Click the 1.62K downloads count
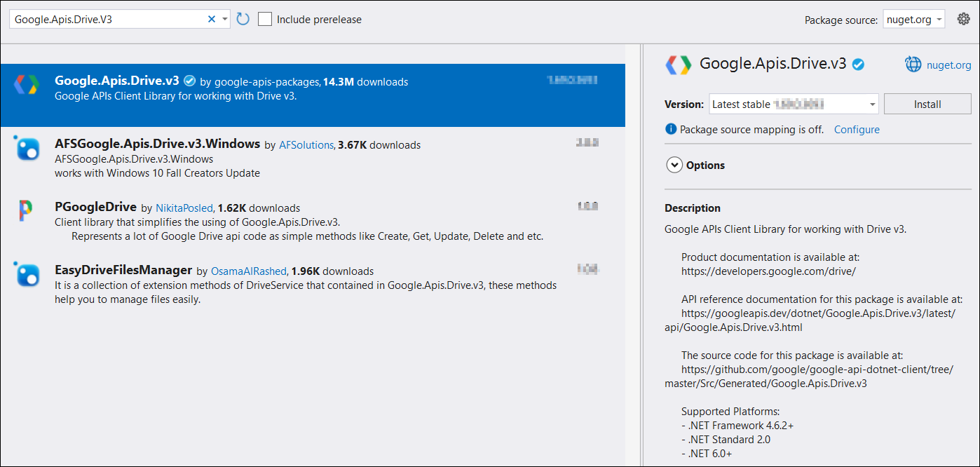 (x=259, y=208)
